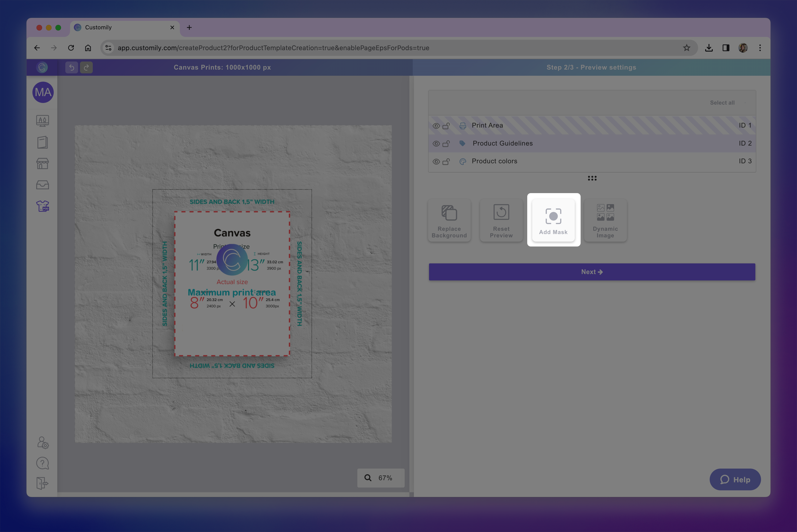Screen dimensions: 797x532
Task: Open the Dynamic Image tool
Action: [605, 220]
